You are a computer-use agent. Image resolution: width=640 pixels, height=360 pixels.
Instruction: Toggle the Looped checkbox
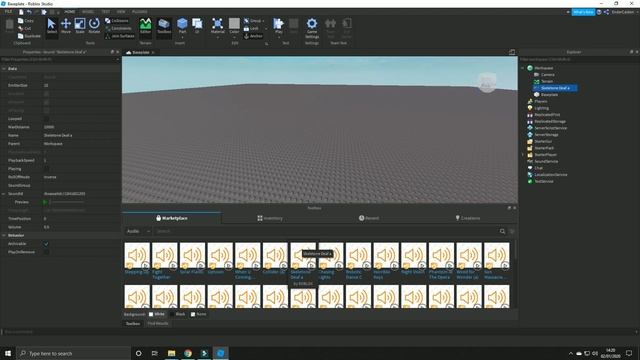click(46, 119)
